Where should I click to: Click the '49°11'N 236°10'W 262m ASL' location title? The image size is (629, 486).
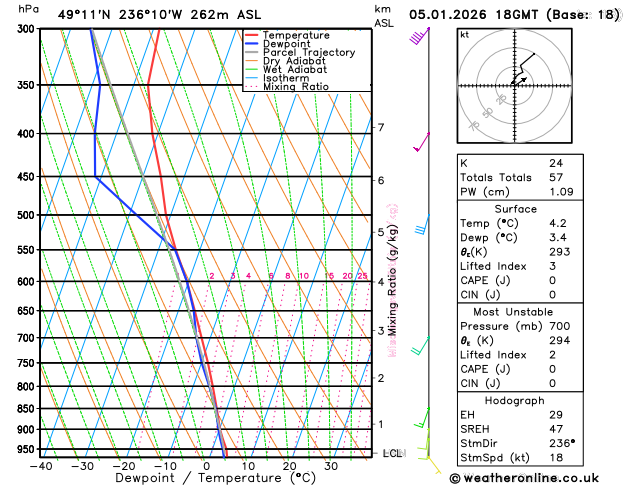click(x=159, y=15)
